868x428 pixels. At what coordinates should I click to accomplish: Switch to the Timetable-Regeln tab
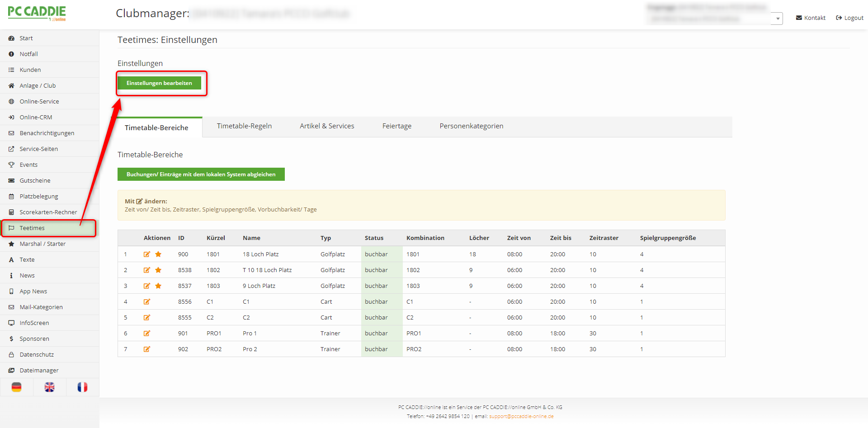pyautogui.click(x=244, y=126)
